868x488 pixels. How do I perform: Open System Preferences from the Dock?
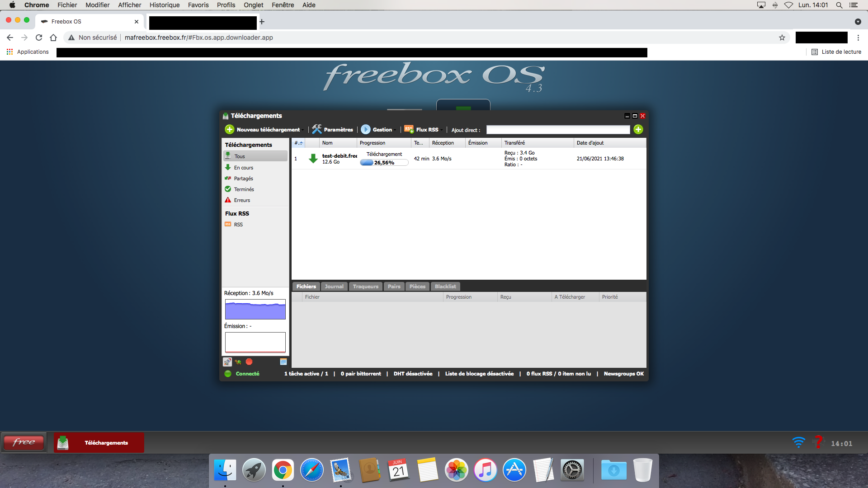572,470
